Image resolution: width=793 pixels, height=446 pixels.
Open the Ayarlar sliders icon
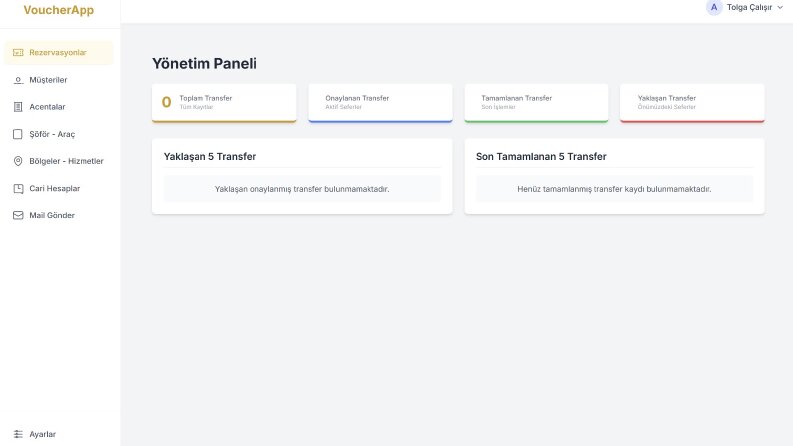[x=18, y=434]
